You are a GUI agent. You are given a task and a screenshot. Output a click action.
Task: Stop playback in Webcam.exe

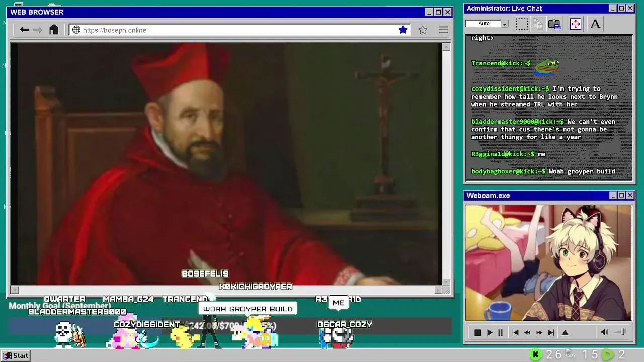pos(477,332)
